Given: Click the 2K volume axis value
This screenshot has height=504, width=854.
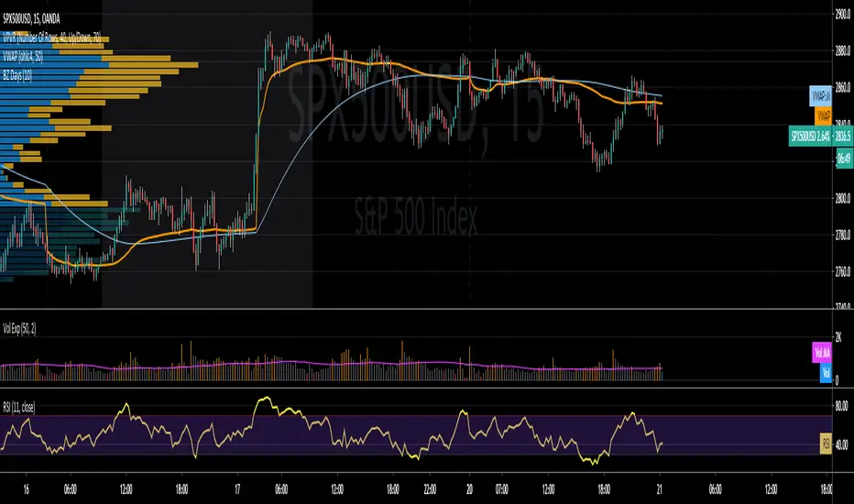Looking at the screenshot, I should [x=838, y=338].
